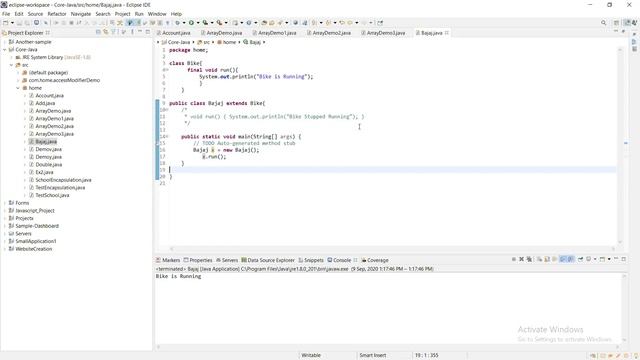640x360 pixels.
Task: Toggle Word Wrap in the Console toolbar
Action: pos(554,259)
